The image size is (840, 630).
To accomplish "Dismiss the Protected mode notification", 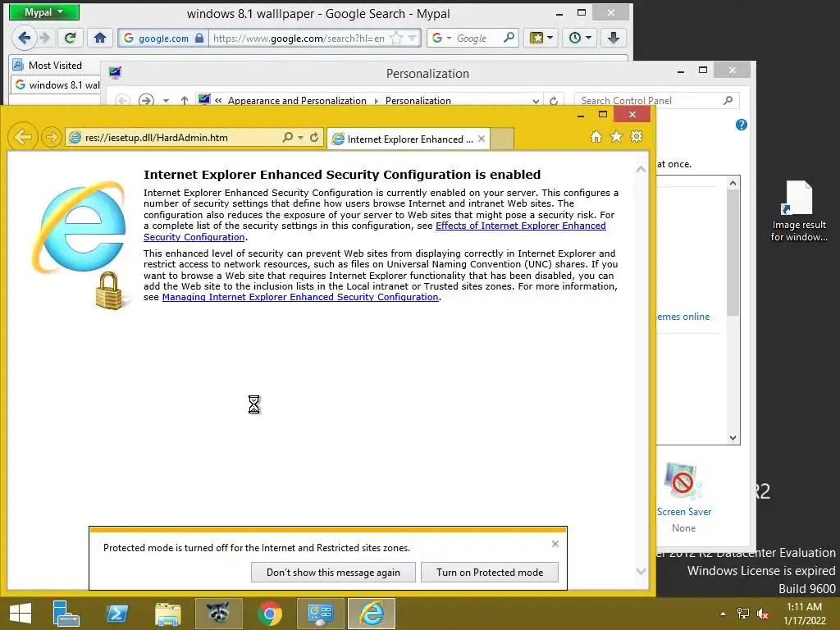I will (x=555, y=544).
